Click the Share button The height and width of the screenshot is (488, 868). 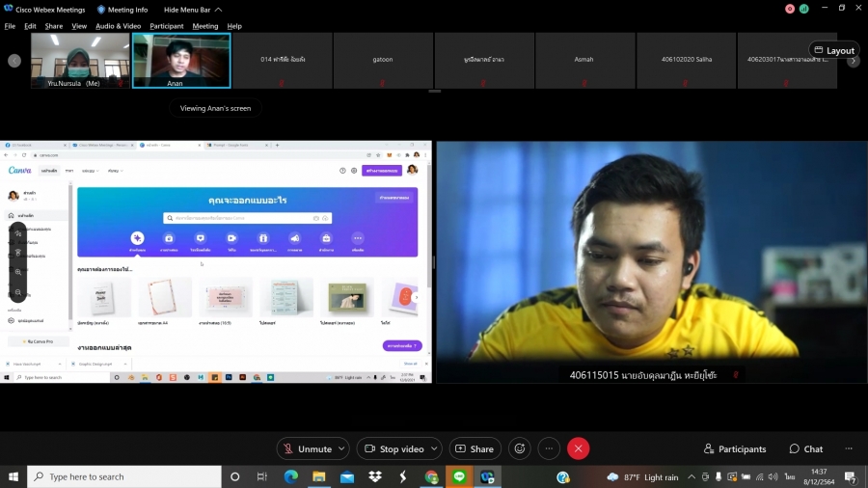(475, 448)
